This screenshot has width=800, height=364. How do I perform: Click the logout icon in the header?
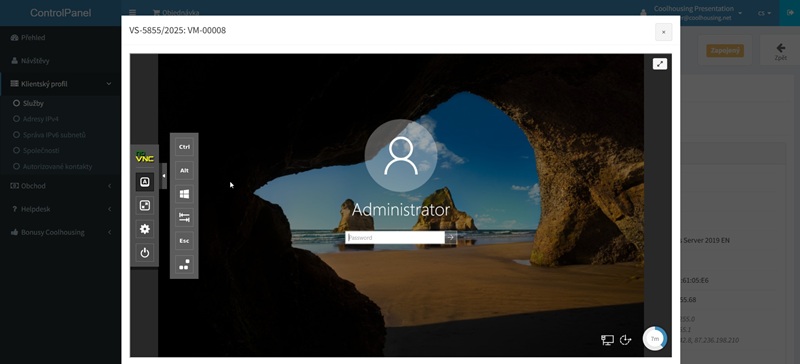point(790,13)
